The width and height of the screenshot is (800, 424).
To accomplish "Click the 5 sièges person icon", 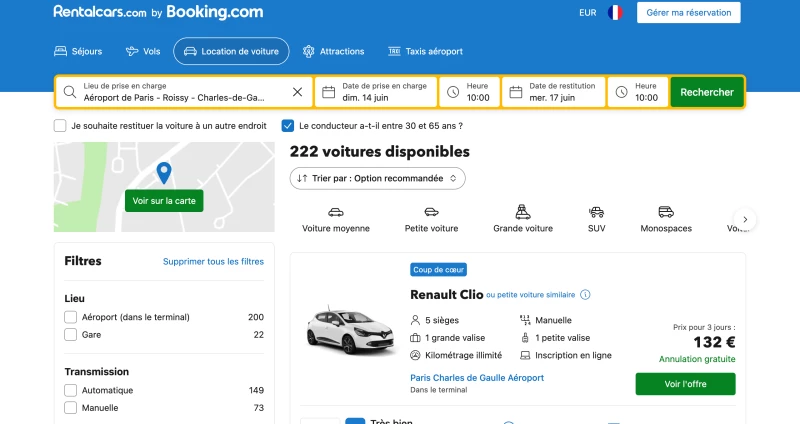I will tap(415, 320).
